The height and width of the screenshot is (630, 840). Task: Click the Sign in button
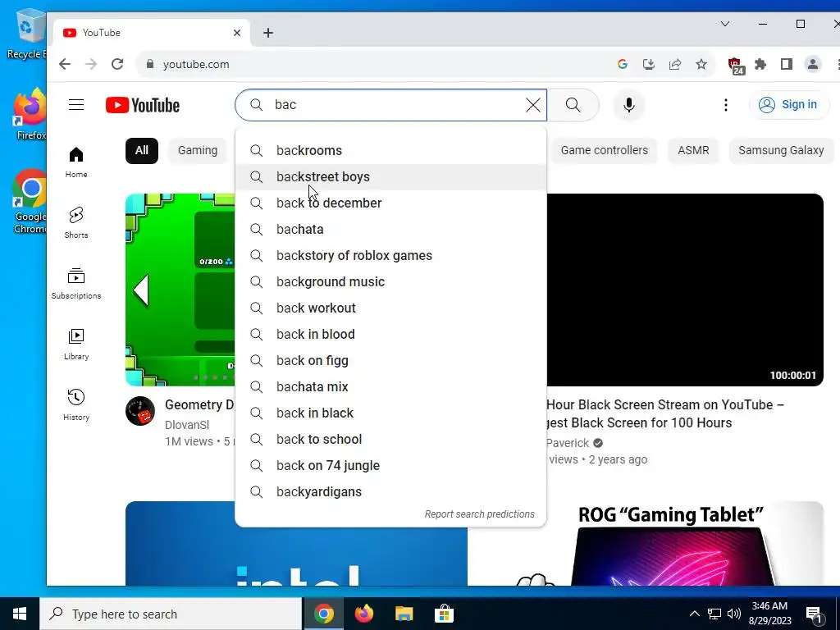788,104
